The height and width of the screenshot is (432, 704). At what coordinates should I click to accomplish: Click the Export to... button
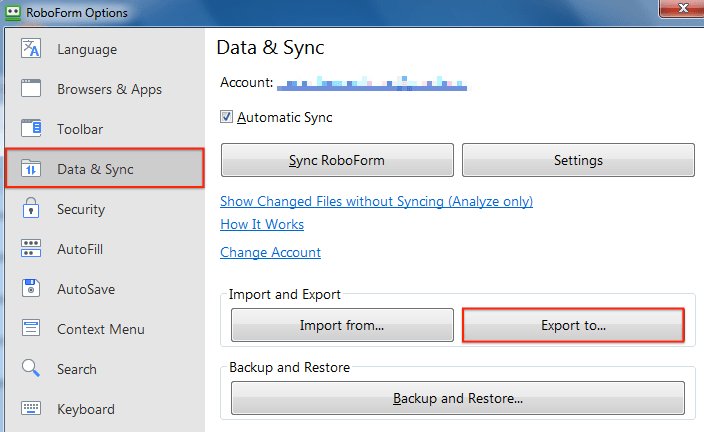573,325
